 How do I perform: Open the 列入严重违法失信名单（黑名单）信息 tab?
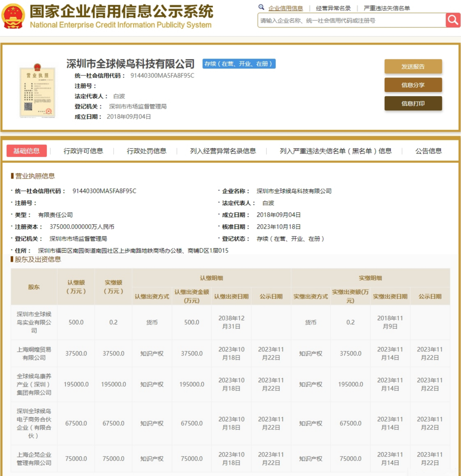coord(335,151)
